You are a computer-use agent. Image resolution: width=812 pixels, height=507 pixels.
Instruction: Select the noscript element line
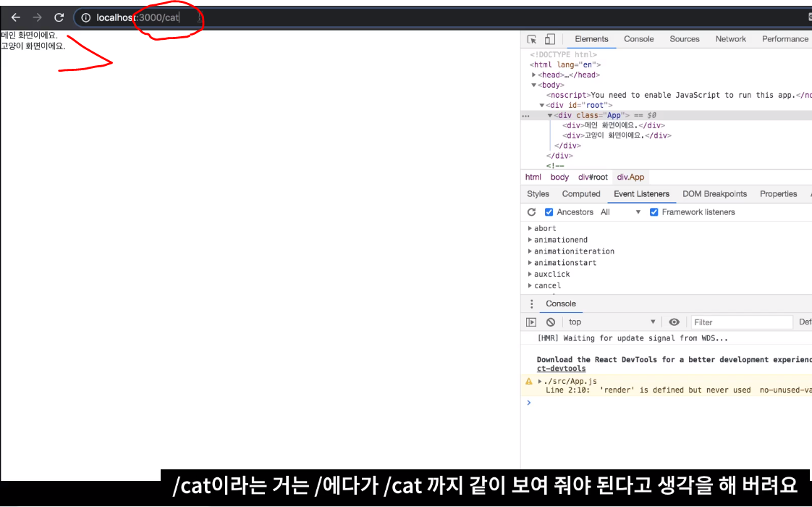coord(679,95)
